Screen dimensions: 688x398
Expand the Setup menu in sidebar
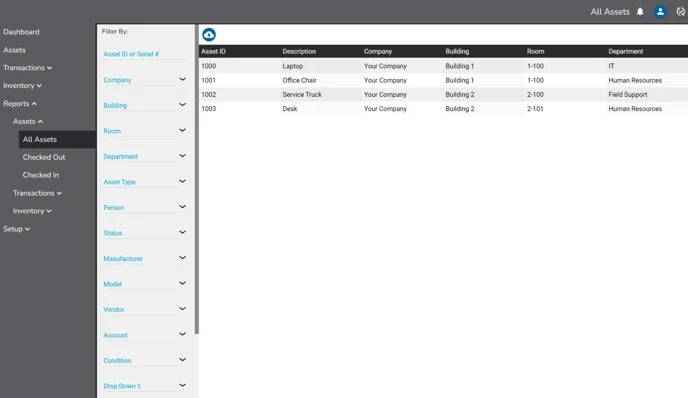[x=16, y=229]
